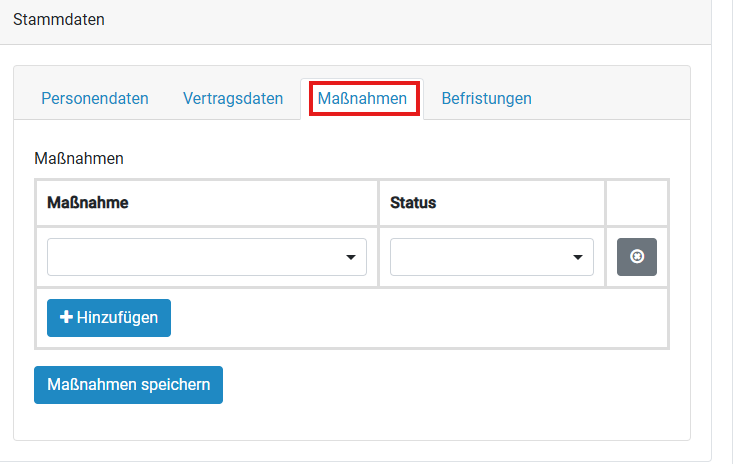The width and height of the screenshot is (733, 464).
Task: Switch to the Personendaten tab
Action: (x=95, y=98)
